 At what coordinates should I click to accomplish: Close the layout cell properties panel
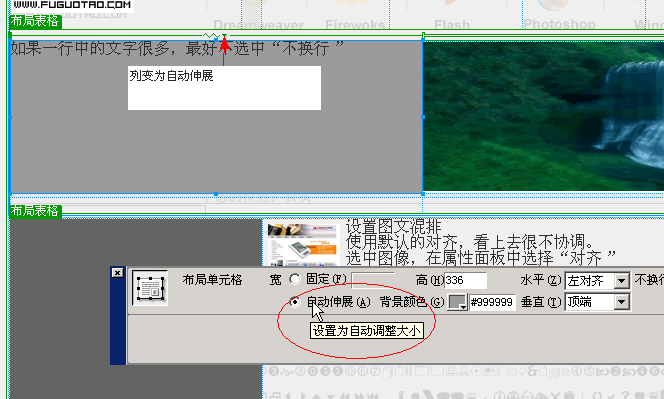coord(117,273)
